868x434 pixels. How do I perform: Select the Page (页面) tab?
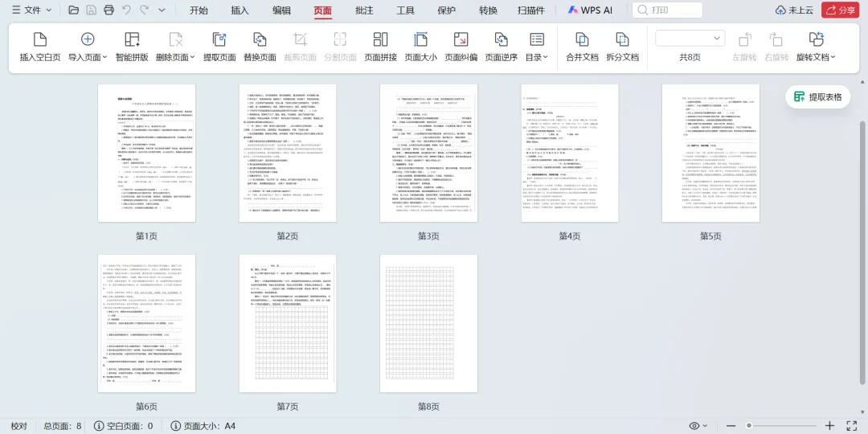[x=323, y=10]
